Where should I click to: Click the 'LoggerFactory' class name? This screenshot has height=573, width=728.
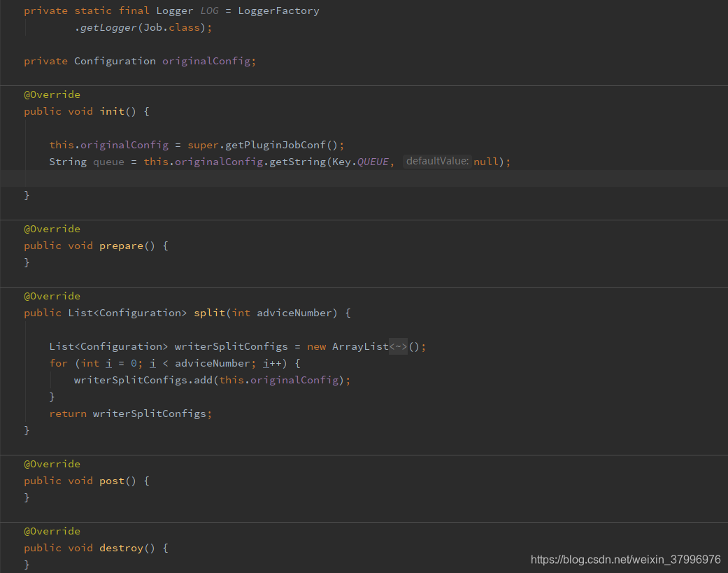pyautogui.click(x=278, y=10)
